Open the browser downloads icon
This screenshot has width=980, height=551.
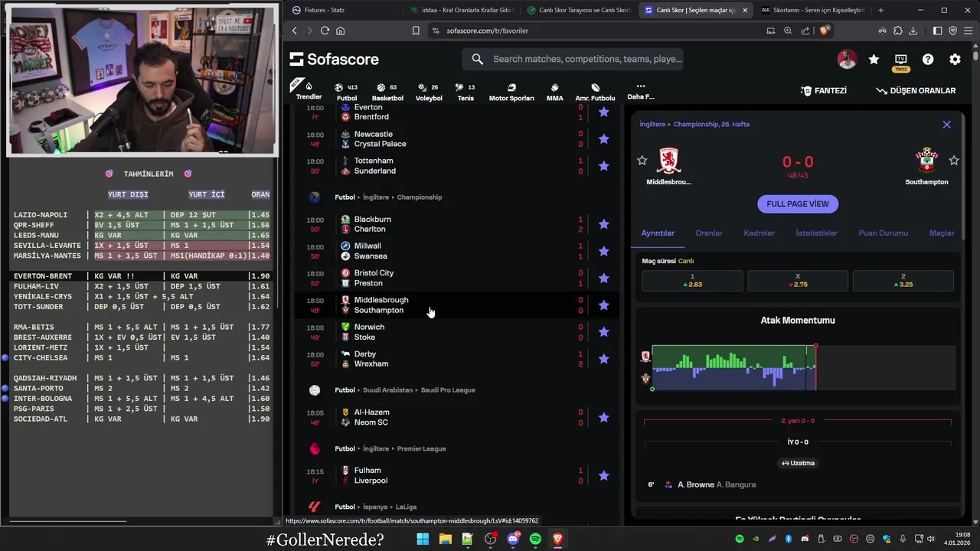pos(913,31)
